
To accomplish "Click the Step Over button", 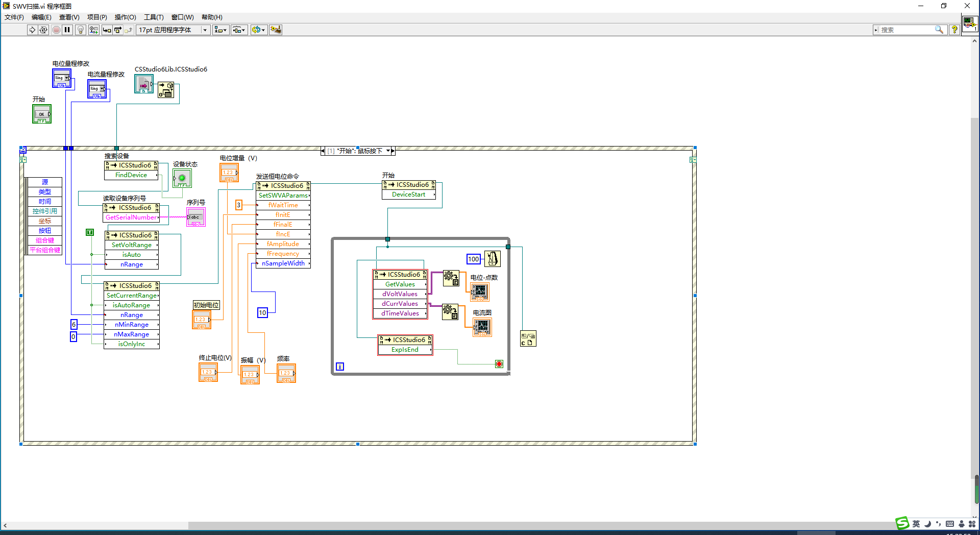I will pyautogui.click(x=117, y=30).
